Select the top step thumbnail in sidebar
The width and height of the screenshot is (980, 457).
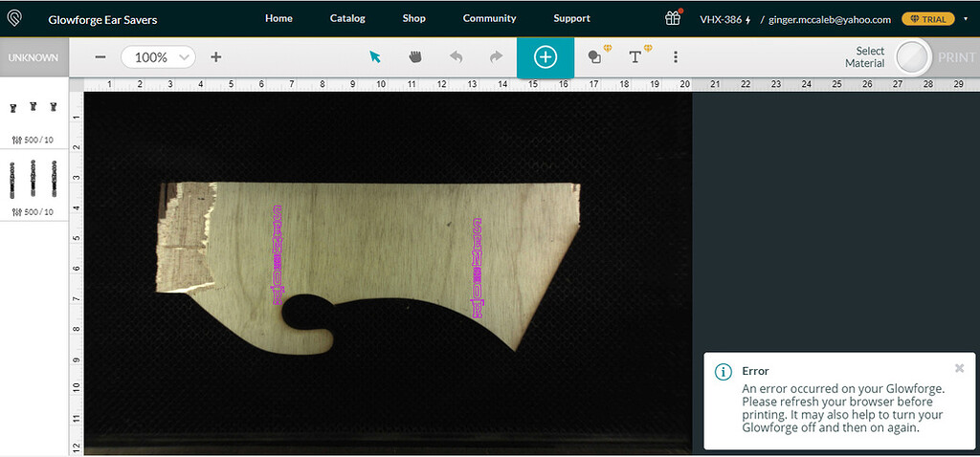(x=33, y=107)
